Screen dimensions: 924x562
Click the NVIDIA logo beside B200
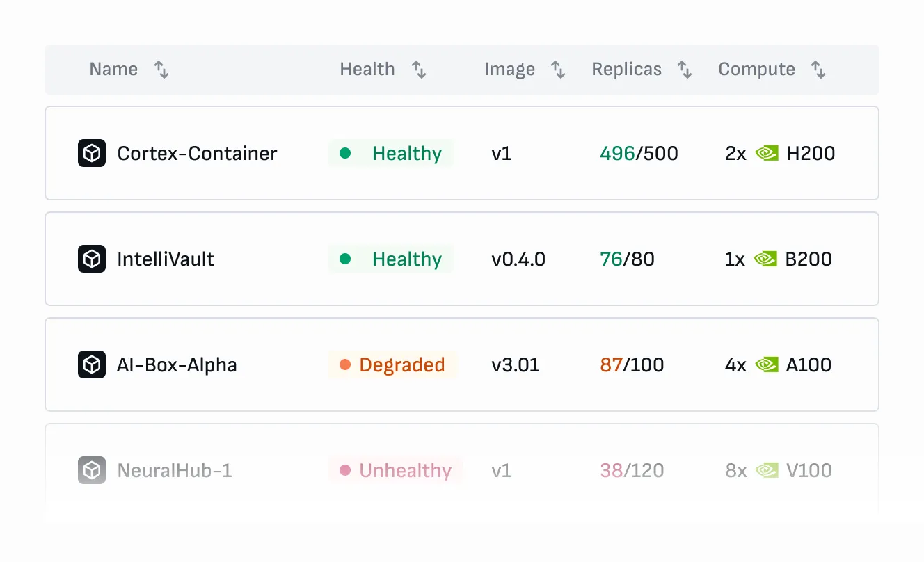click(x=766, y=259)
